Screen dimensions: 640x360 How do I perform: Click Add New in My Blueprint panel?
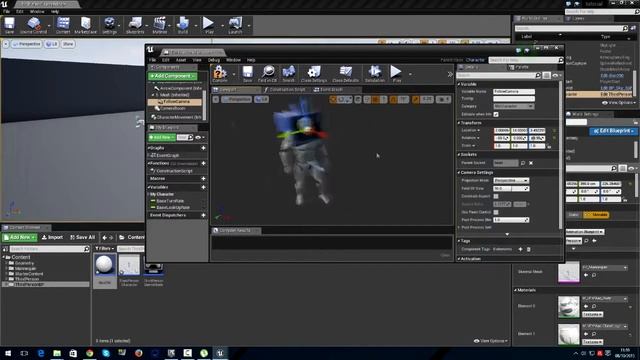[x=162, y=138]
